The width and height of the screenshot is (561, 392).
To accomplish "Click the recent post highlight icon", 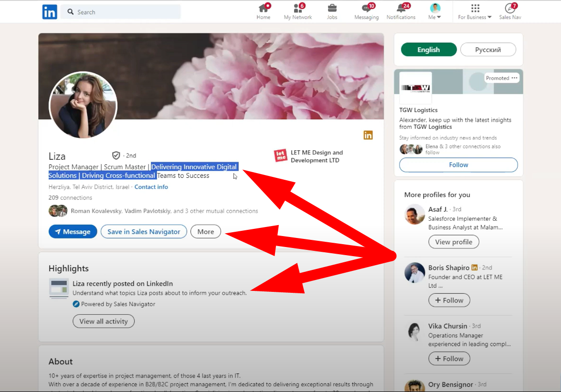I will 59,288.
